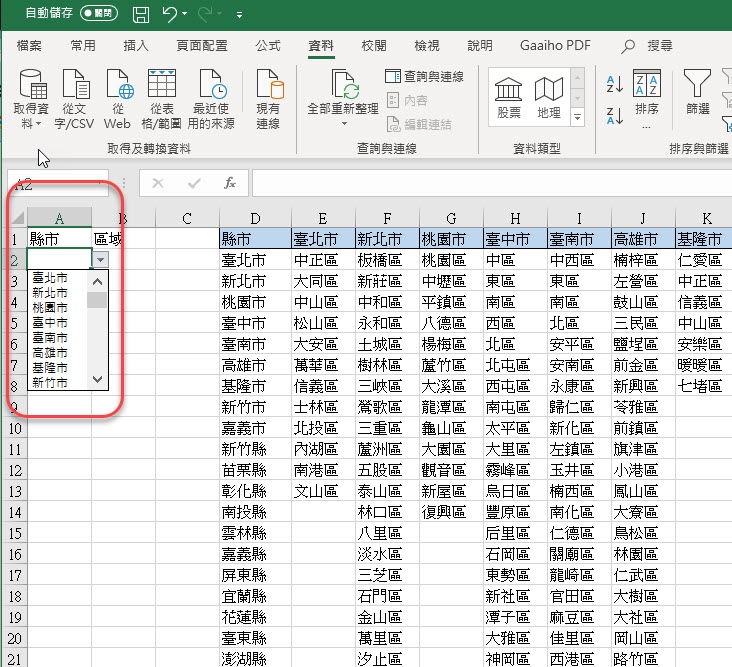
Task: Click the 從Web (From Web) icon
Action: tap(117, 86)
